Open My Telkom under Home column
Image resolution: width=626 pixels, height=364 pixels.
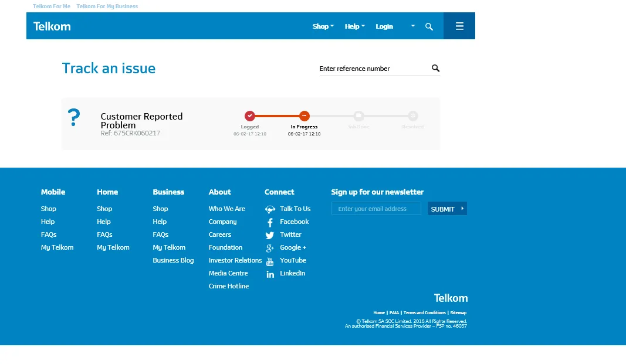pos(113,247)
